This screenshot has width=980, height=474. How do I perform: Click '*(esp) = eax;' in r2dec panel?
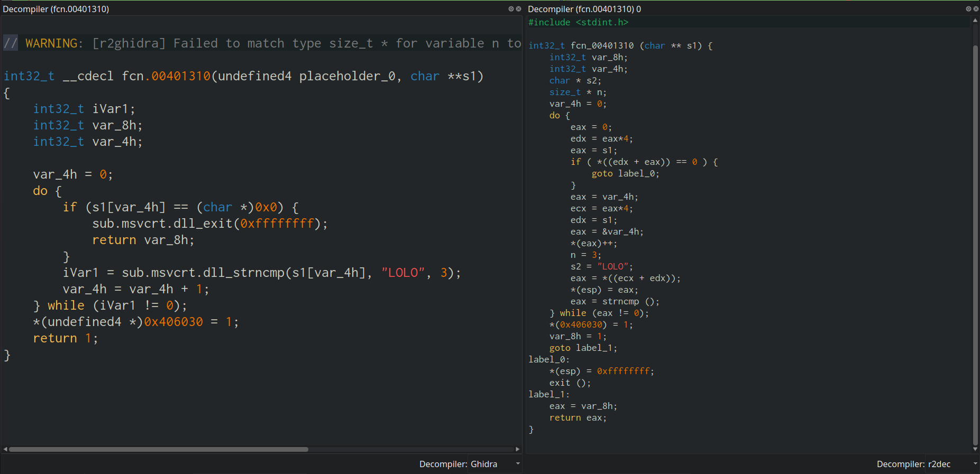[605, 290]
